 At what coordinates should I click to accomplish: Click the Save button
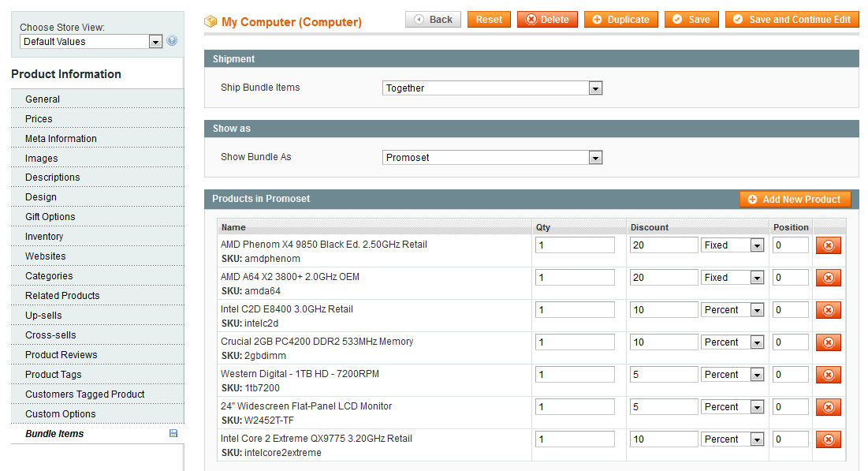(691, 20)
